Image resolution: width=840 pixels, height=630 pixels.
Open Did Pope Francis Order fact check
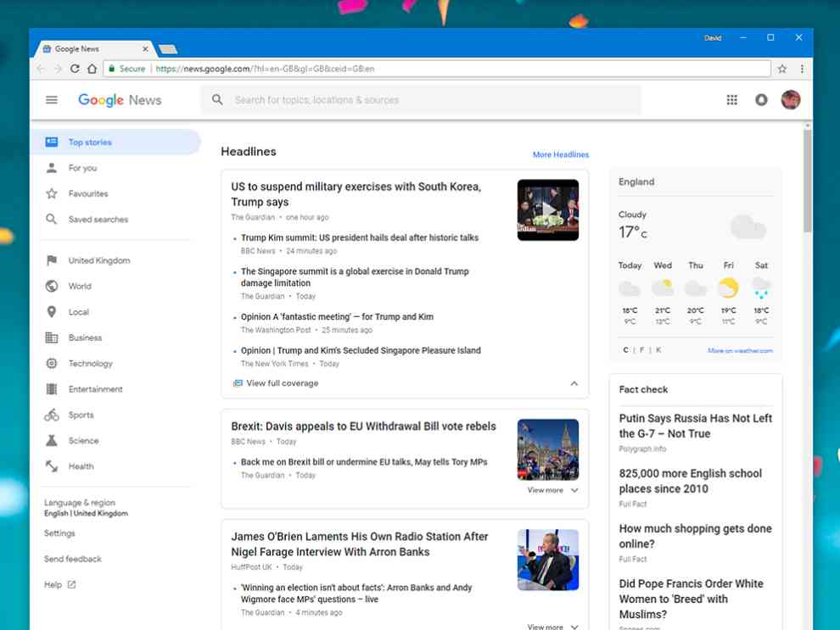pos(691,599)
